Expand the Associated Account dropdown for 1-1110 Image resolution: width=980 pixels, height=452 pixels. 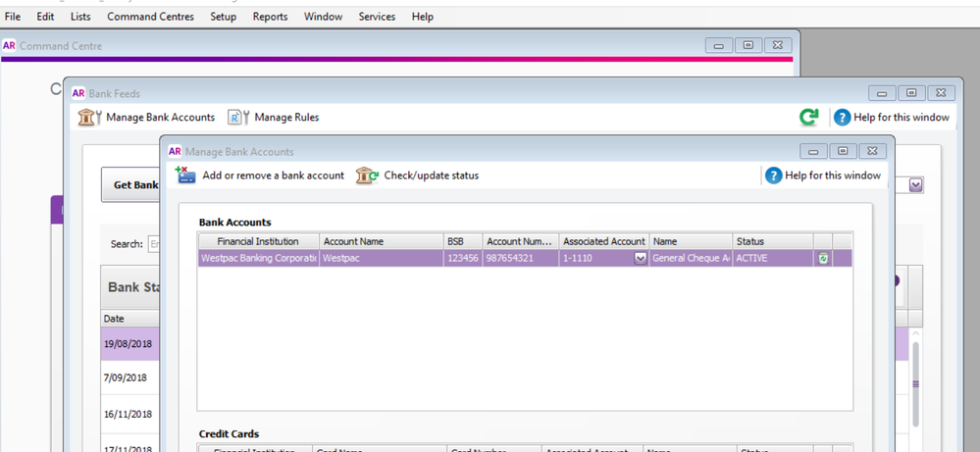click(x=640, y=259)
